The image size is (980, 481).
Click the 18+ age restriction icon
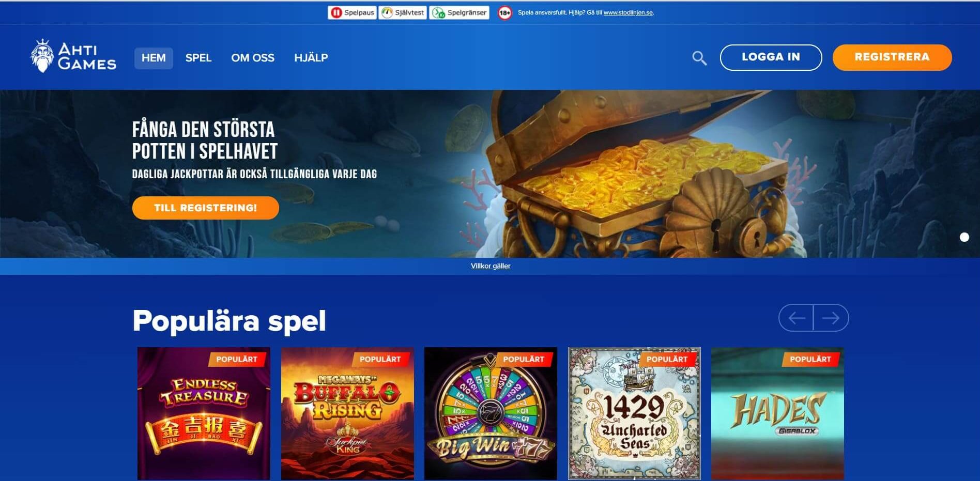(x=505, y=13)
